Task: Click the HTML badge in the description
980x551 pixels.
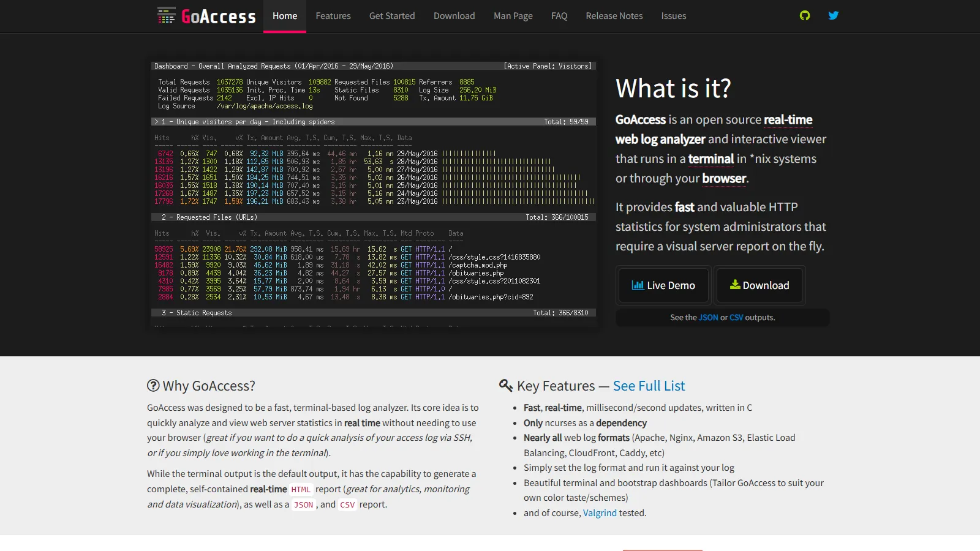Action: [301, 489]
